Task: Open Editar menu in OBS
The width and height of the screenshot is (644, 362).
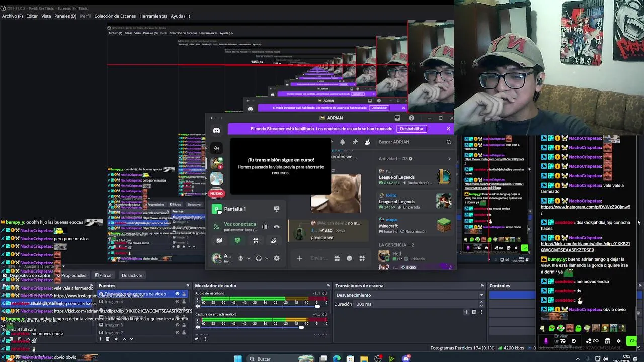Action: [32, 16]
